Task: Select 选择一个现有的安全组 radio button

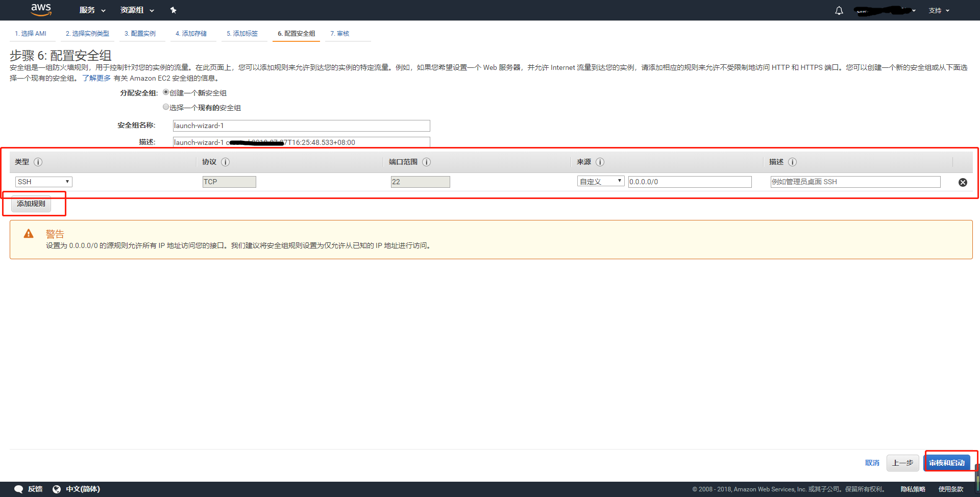Action: [x=166, y=107]
